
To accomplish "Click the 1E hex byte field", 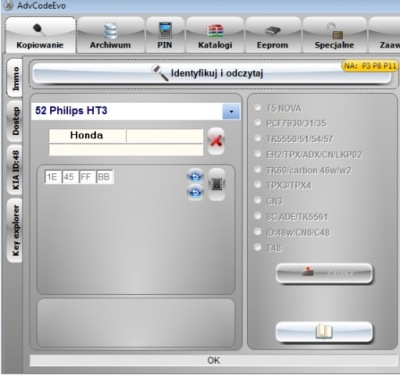I will coord(53,177).
